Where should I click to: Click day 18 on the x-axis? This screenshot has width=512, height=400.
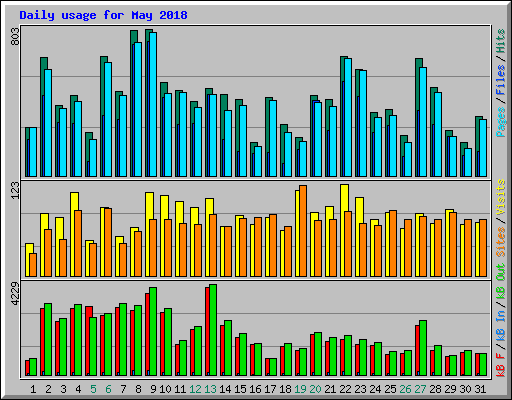[285, 389]
